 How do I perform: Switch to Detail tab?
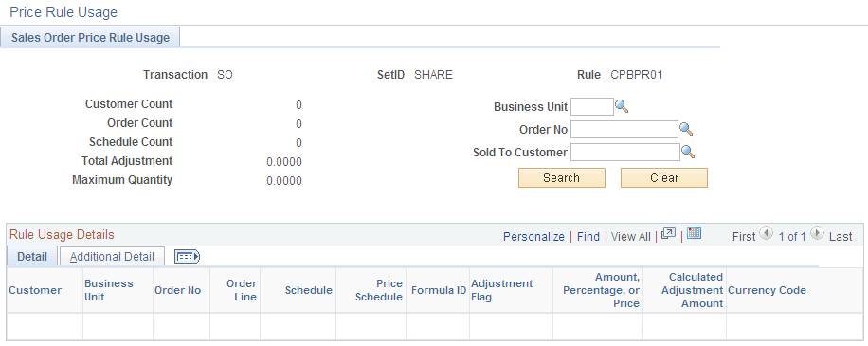point(32,257)
